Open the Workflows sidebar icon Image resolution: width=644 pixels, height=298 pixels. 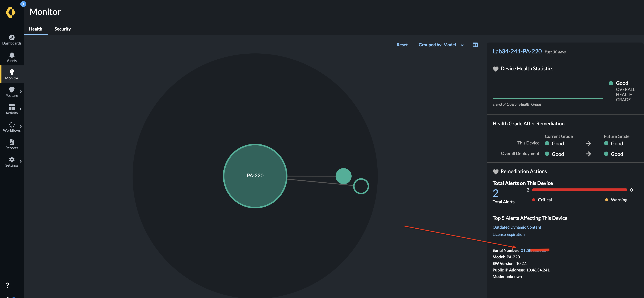point(12,125)
